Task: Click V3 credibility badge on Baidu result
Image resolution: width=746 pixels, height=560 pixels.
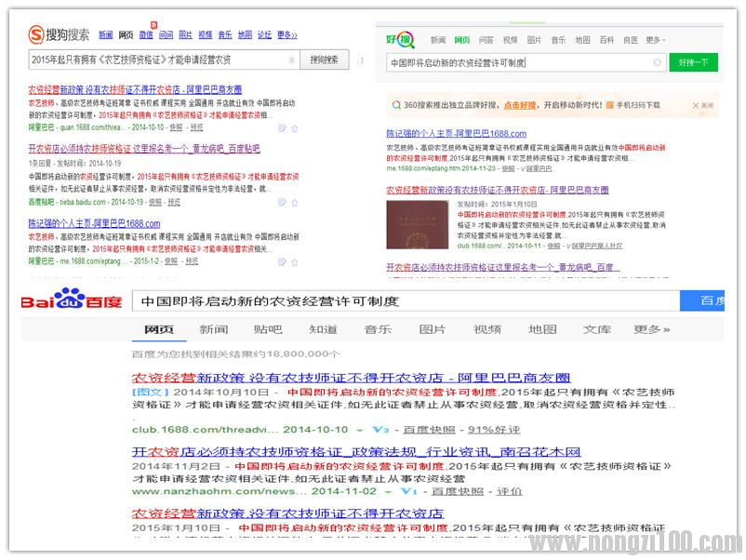Action: coord(380,430)
